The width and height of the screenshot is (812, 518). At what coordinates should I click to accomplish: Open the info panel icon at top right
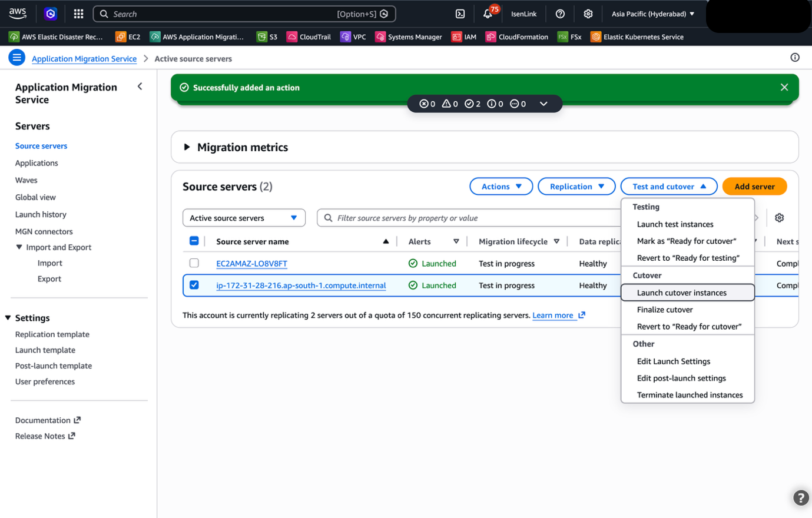[x=795, y=57]
